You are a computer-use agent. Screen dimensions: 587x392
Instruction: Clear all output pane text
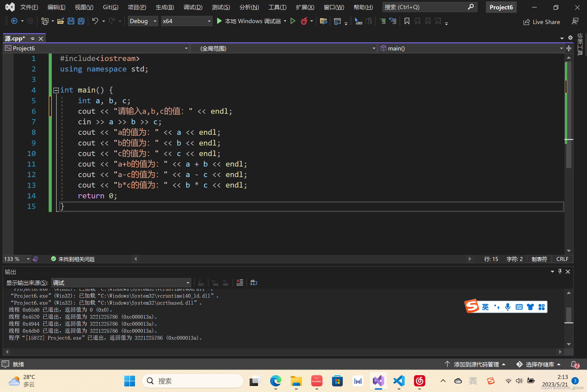pyautogui.click(x=240, y=283)
